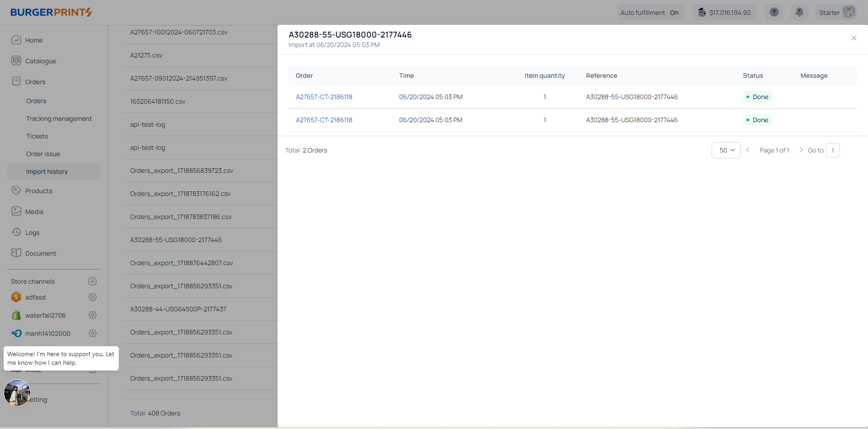Click the Go to page input field
This screenshot has height=429, width=868.
(x=832, y=150)
